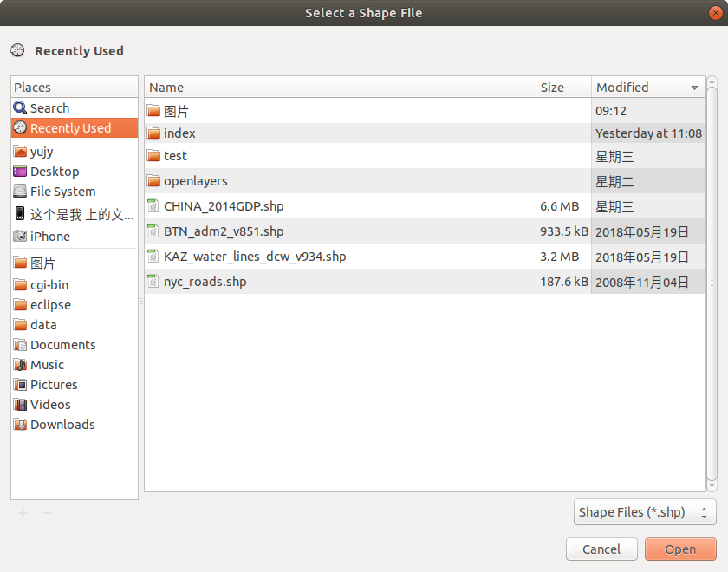Select the iPhone device icon
The height and width of the screenshot is (572, 728).
tap(20, 237)
